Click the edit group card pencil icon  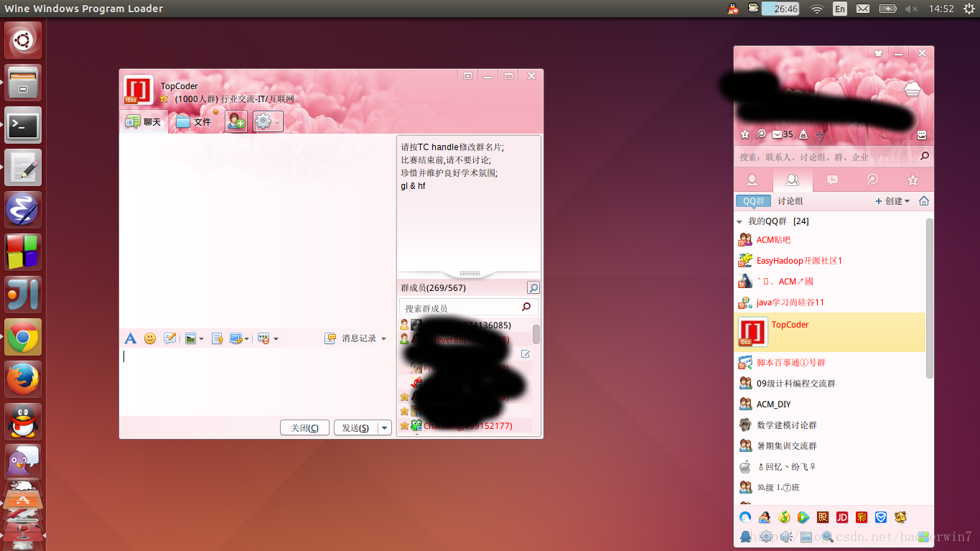click(526, 353)
